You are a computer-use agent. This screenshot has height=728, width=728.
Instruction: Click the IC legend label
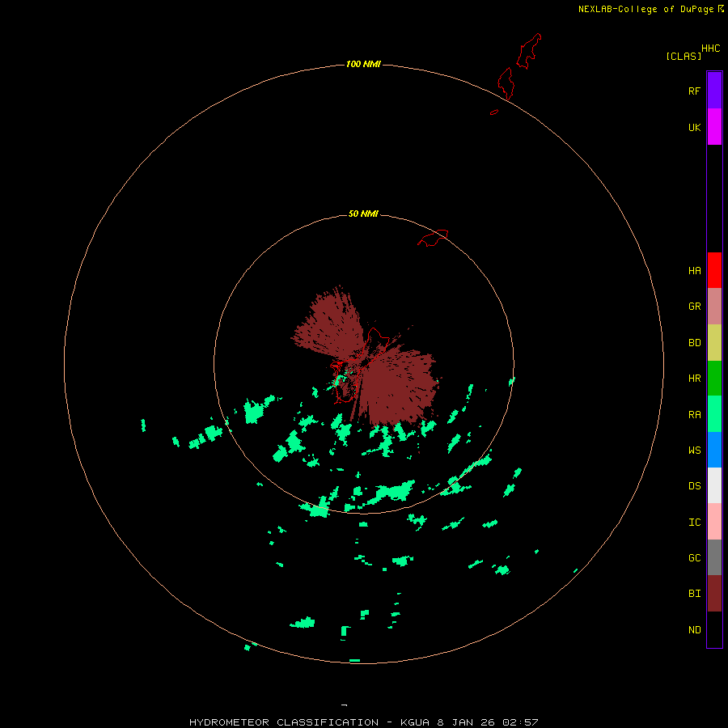click(694, 522)
